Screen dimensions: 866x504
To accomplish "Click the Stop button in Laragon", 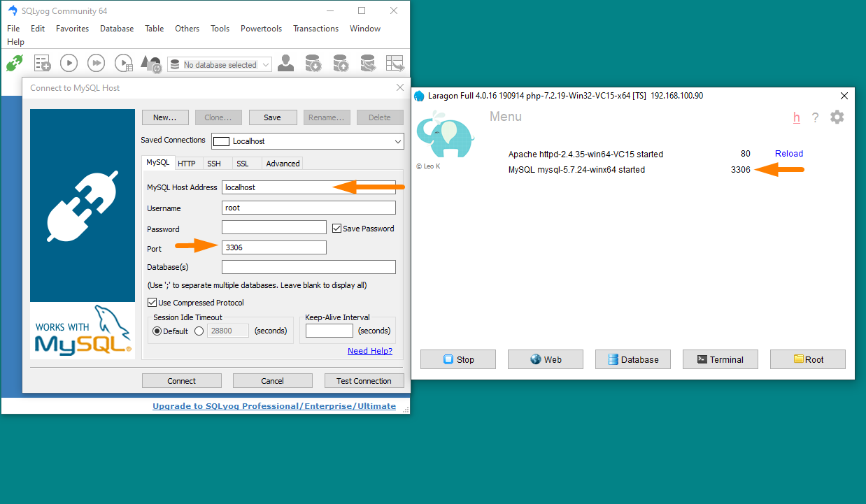I will [x=458, y=359].
